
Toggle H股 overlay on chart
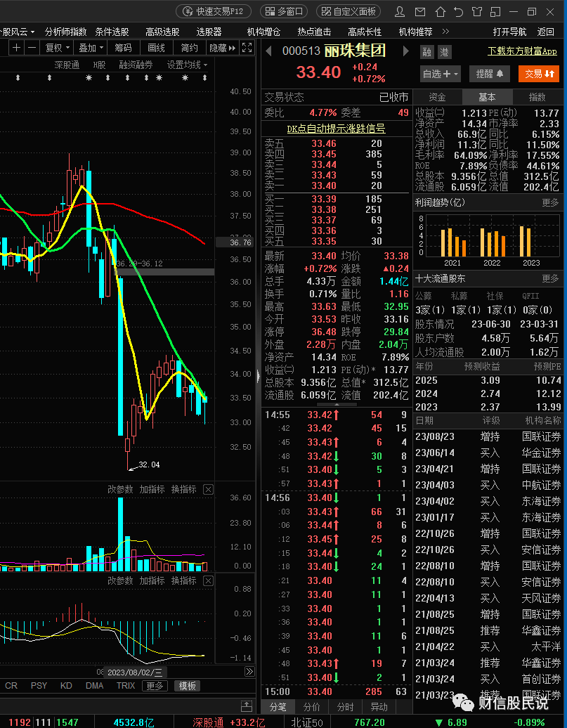(99, 65)
